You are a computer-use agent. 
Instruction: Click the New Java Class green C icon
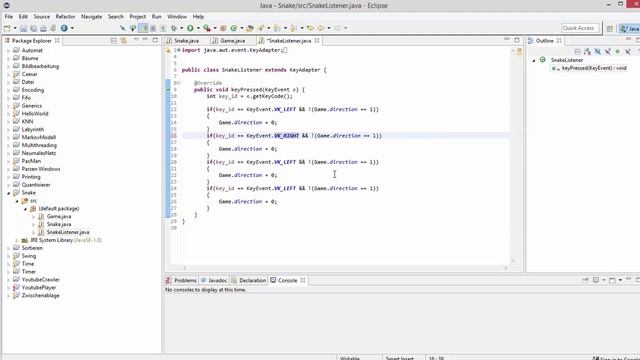coord(234,28)
